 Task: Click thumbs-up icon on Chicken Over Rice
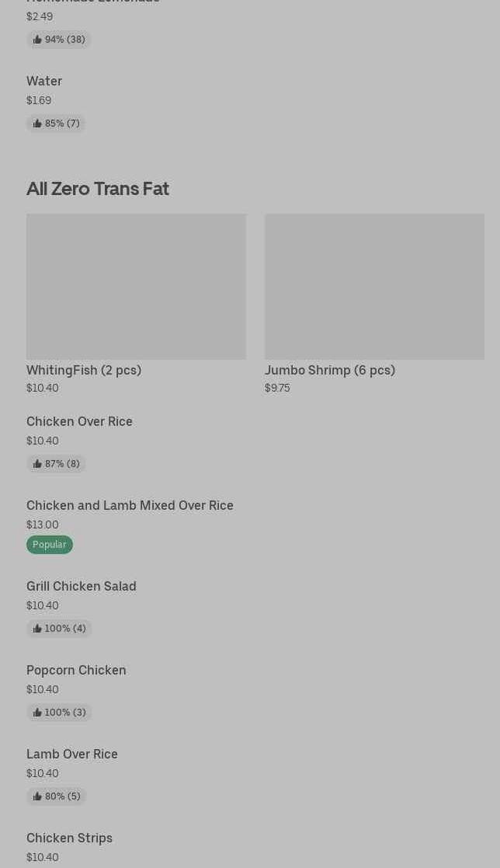(37, 464)
